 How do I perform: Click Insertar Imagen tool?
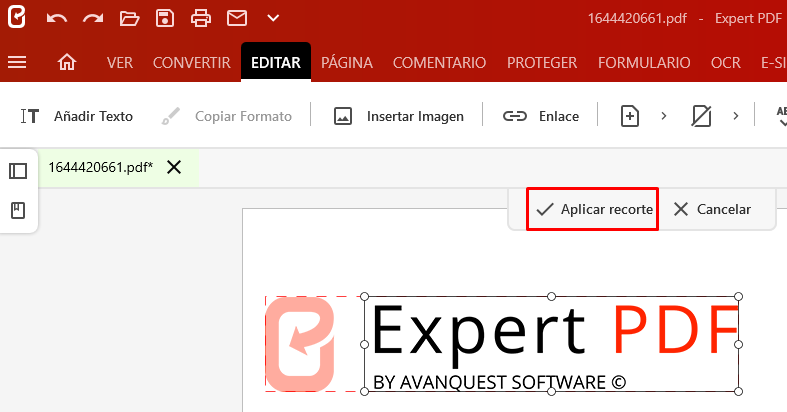click(x=399, y=116)
